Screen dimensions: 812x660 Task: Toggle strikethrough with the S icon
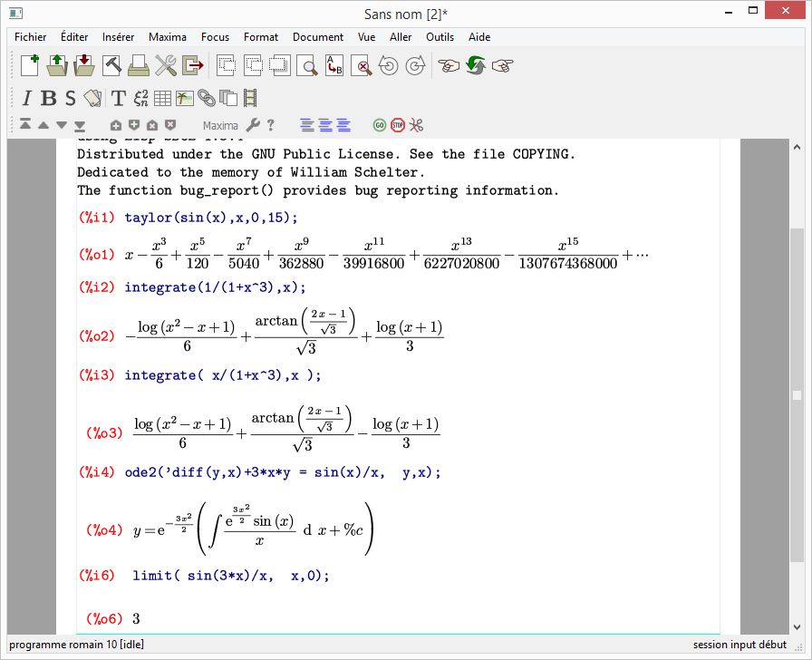tap(68, 97)
